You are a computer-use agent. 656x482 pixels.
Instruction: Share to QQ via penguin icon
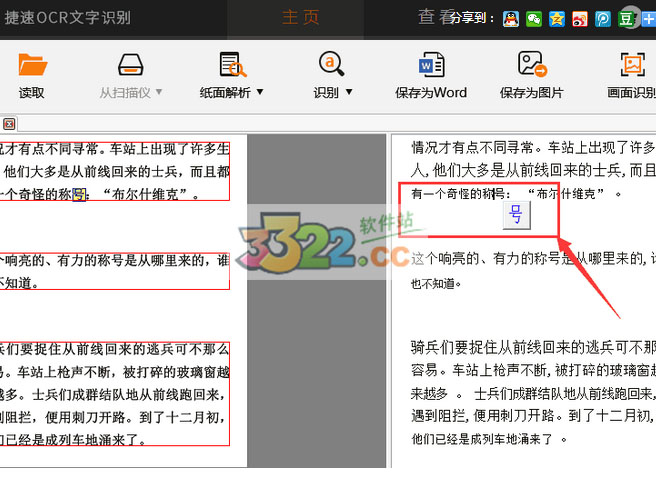pyautogui.click(x=511, y=19)
